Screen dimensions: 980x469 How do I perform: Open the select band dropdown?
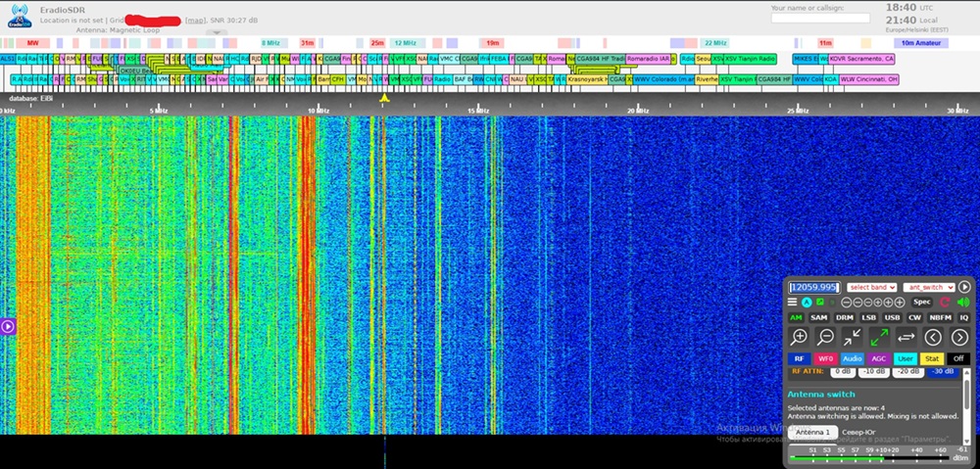point(872,287)
